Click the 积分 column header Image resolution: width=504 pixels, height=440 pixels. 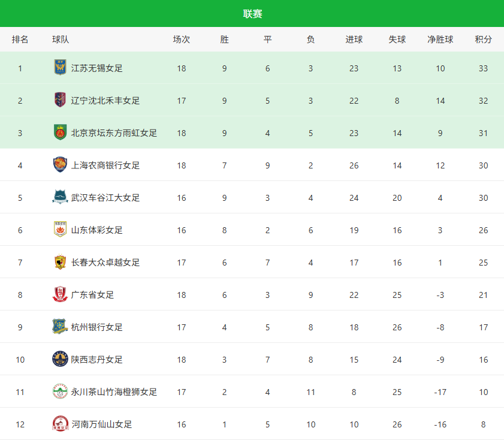[483, 40]
